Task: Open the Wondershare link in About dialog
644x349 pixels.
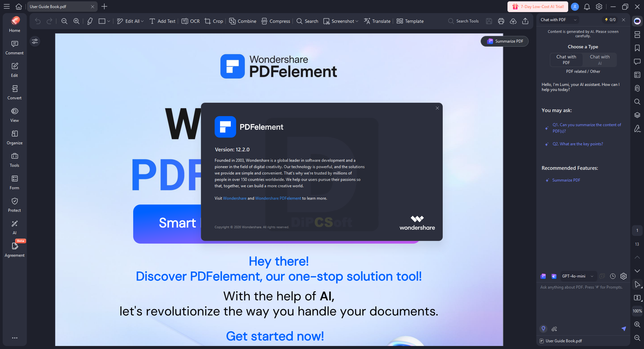Action: coord(235,198)
